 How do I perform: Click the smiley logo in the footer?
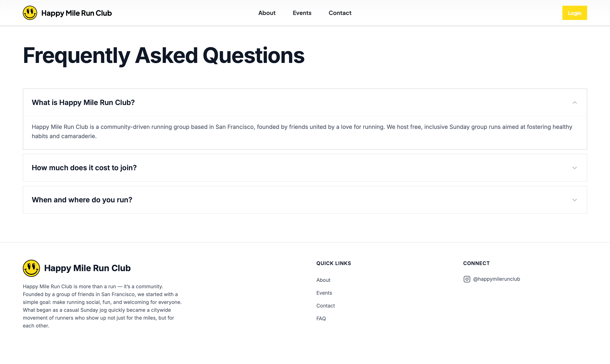[x=31, y=268]
